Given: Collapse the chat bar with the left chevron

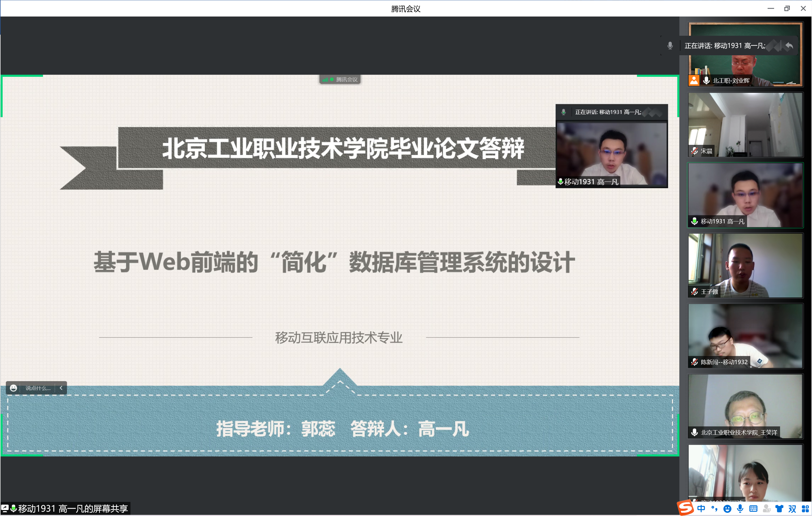Looking at the screenshot, I should (x=61, y=388).
